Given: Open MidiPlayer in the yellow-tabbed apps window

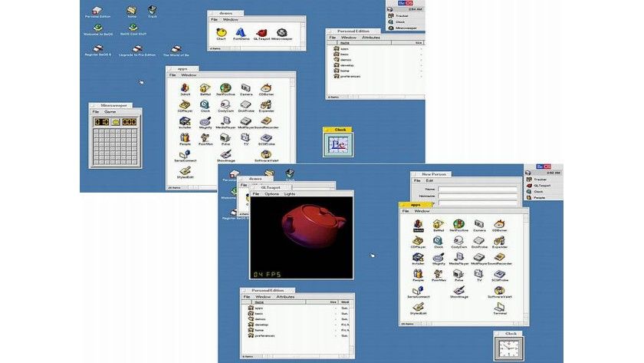Looking at the screenshot, I should coord(479,259).
